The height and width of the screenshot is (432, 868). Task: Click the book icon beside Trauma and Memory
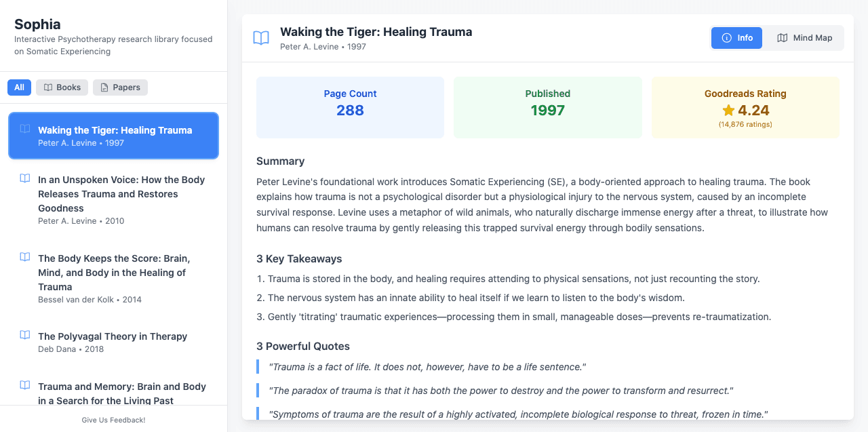[24, 385]
